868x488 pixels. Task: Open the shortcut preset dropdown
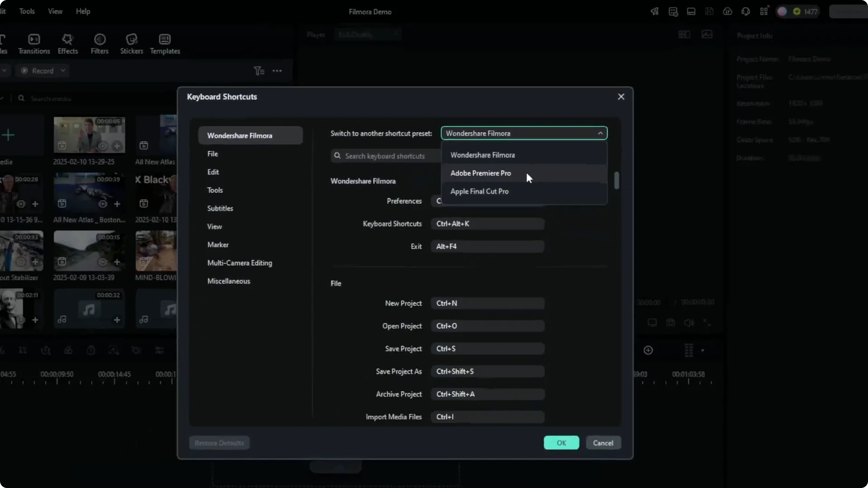(523, 133)
